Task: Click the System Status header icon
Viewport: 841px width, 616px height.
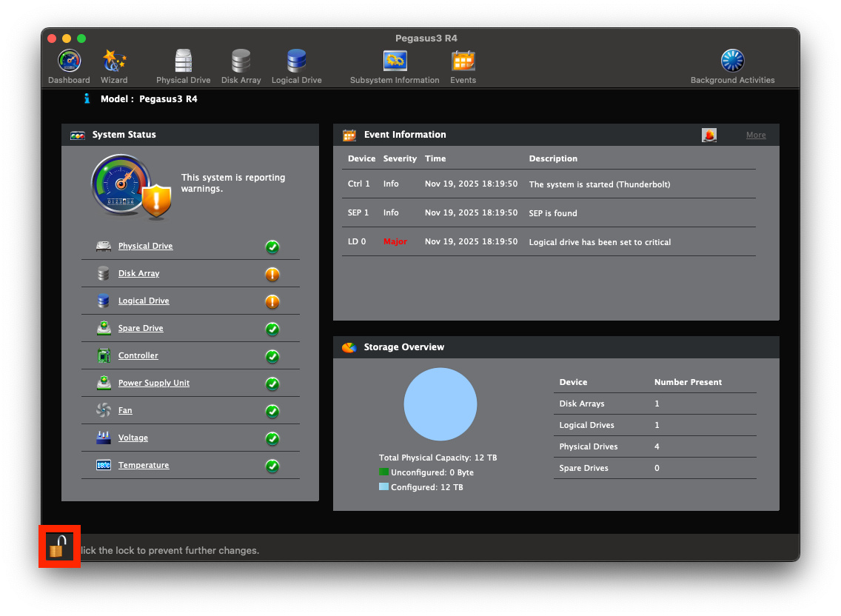Action: click(x=78, y=135)
